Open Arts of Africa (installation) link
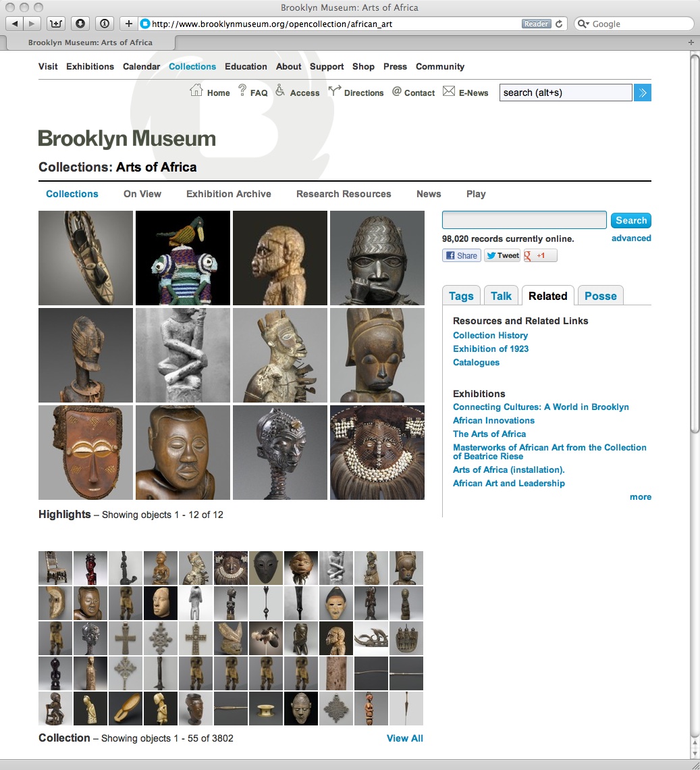Screen dimensions: 700x770 tap(508, 470)
